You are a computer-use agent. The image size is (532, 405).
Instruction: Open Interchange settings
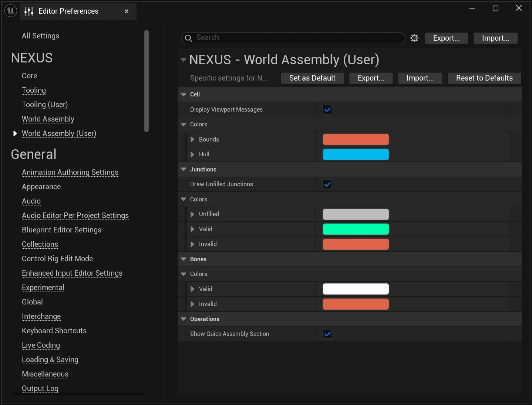41,316
